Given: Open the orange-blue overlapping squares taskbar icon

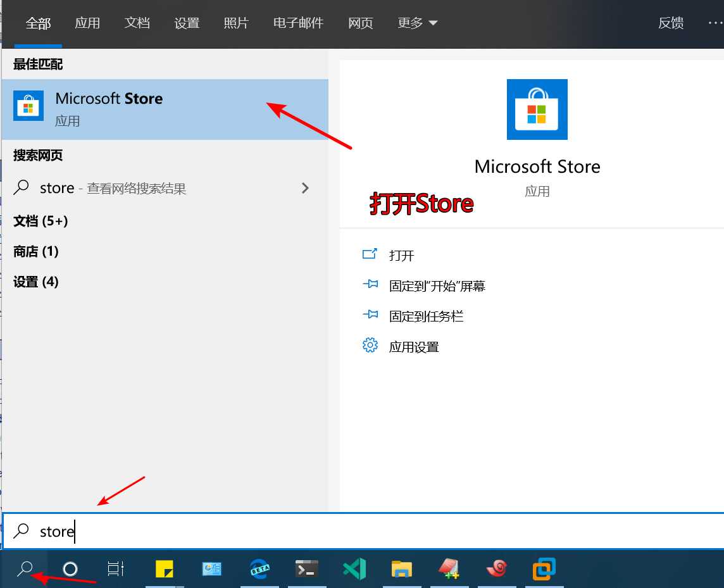Looking at the screenshot, I should [544, 569].
